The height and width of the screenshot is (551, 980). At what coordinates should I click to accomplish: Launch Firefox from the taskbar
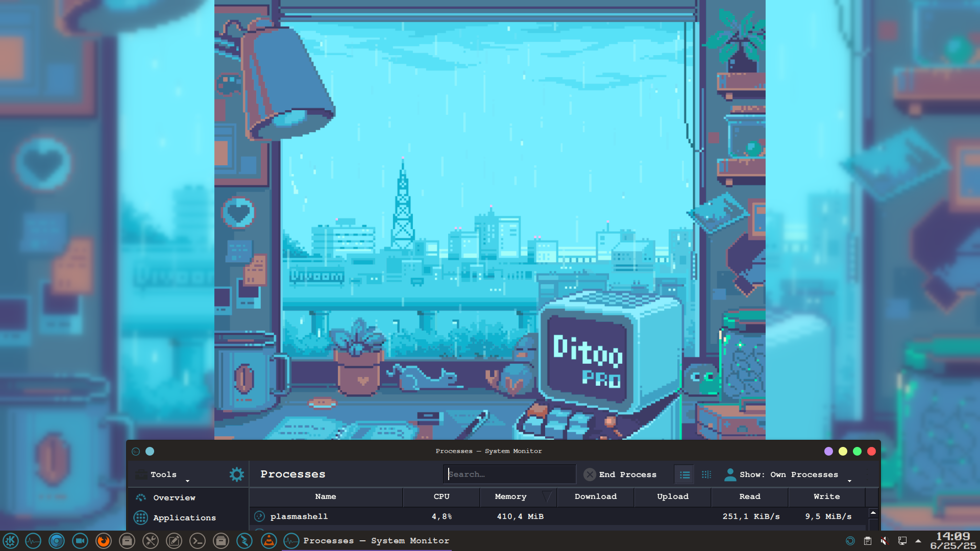coord(104,541)
